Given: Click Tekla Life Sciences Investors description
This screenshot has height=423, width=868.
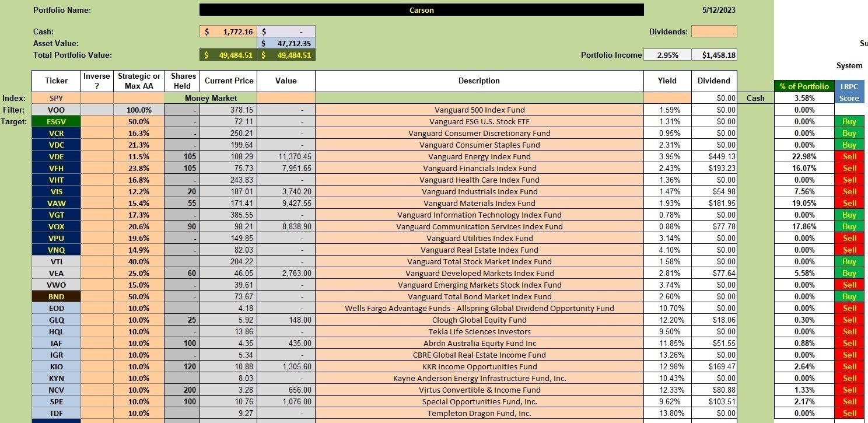Looking at the screenshot, I should 479,331.
